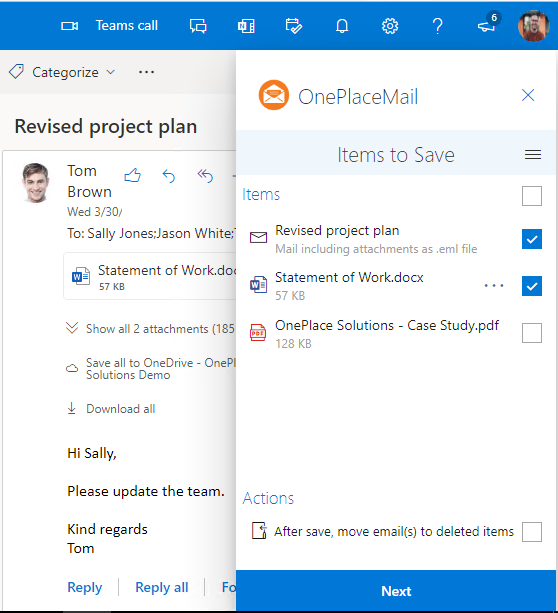This screenshot has width=558, height=613.
Task: Open the My Day calendar checkmark icon
Action: pyautogui.click(x=294, y=26)
